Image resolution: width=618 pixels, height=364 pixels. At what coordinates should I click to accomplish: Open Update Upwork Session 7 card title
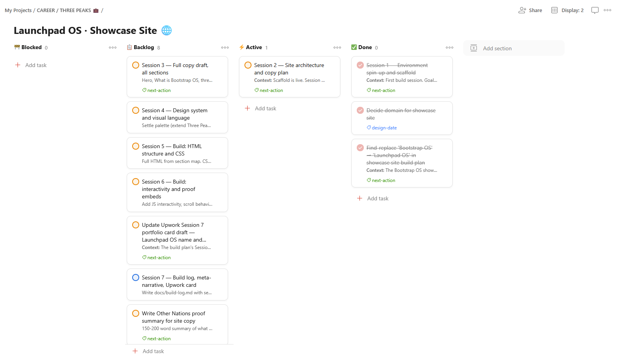click(174, 232)
